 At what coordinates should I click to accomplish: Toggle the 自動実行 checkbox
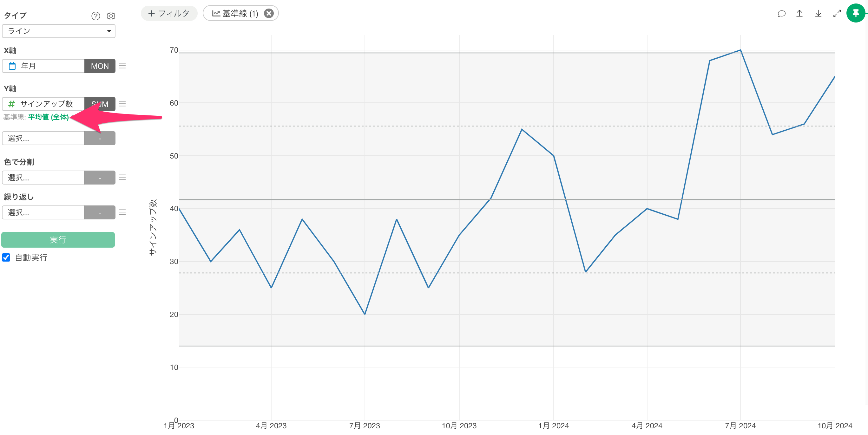coord(6,257)
